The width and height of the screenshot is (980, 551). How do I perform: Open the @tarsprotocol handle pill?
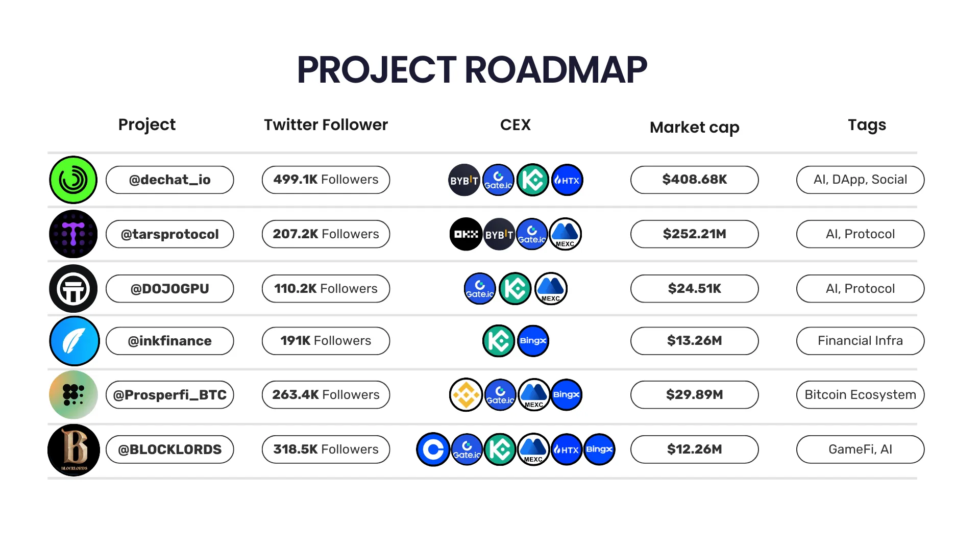click(170, 234)
